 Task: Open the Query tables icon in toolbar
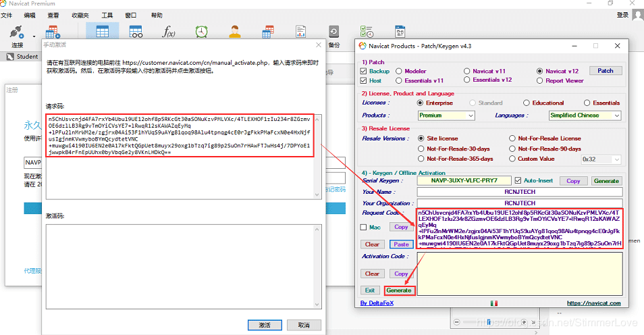[268, 32]
